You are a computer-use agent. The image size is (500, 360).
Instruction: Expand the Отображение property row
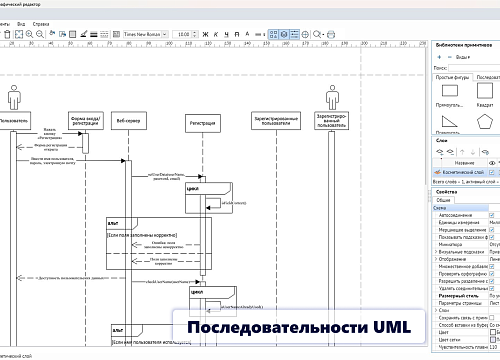436,259
